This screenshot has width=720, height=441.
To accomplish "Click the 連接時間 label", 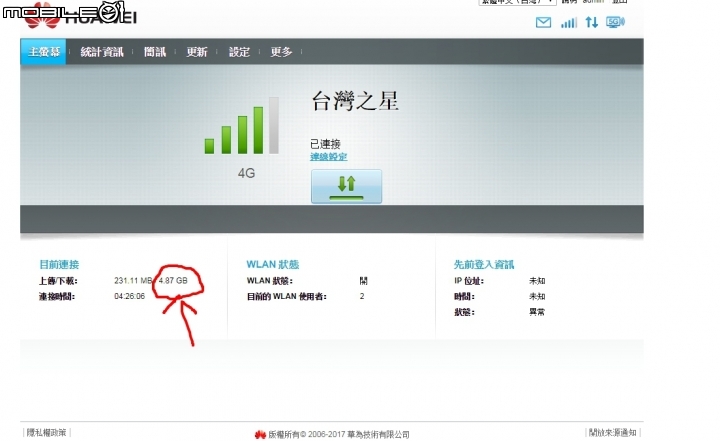I will coord(57,296).
